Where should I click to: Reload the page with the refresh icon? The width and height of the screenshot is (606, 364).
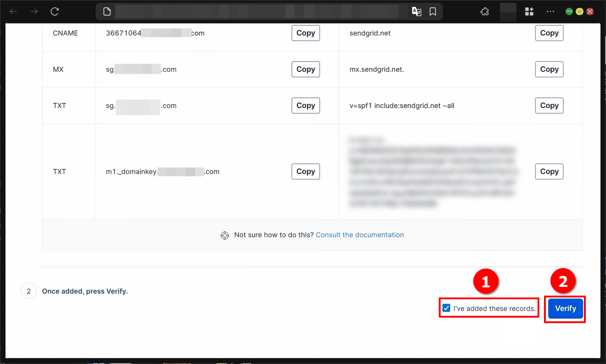click(54, 11)
